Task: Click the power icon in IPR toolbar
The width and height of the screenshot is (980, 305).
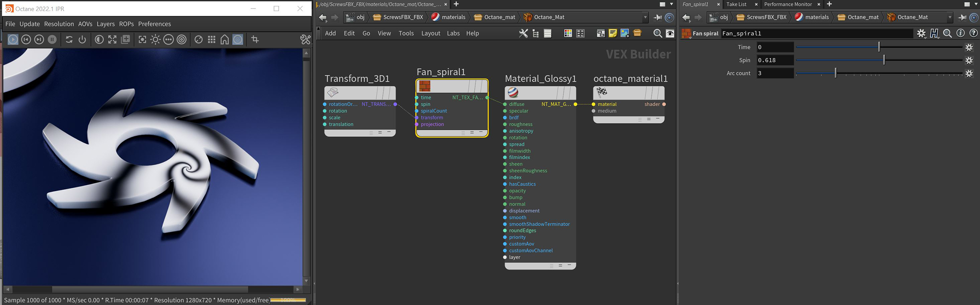Action: click(x=82, y=40)
